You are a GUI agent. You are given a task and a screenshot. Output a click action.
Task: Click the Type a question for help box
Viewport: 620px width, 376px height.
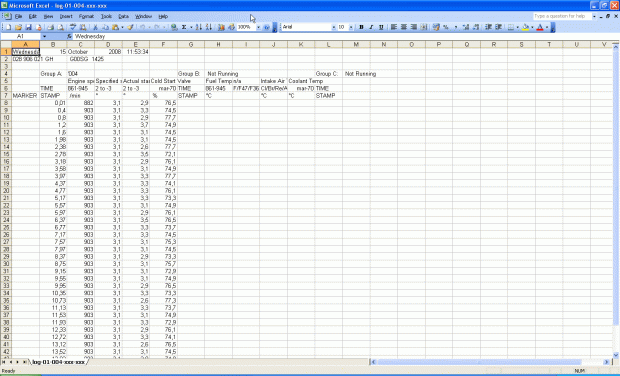(562, 16)
